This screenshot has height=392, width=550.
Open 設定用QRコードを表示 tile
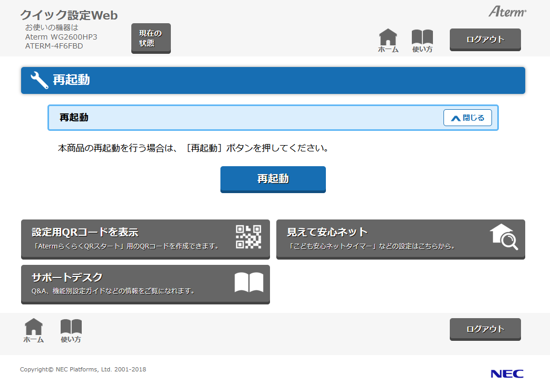145,240
